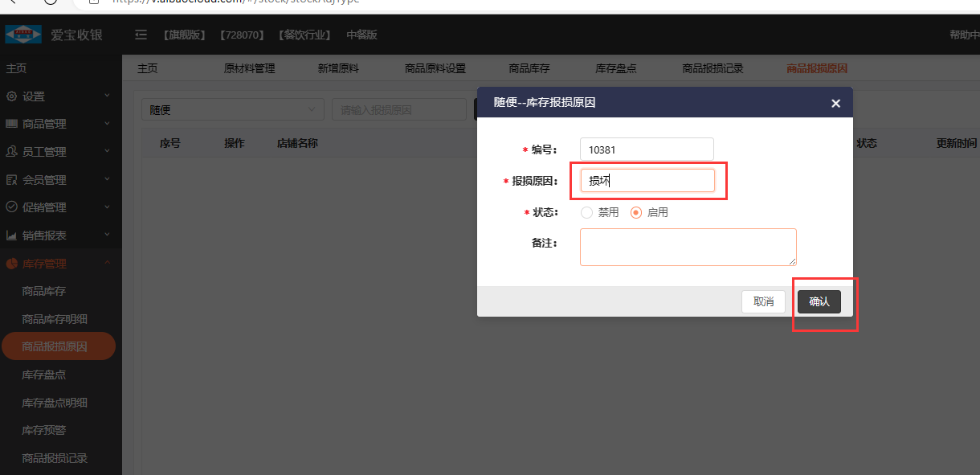Close the 库存报损原因 dialog with X

point(835,103)
